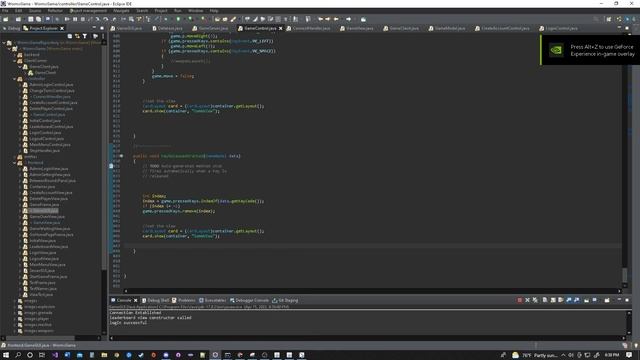Click the Link with Editor icon in Project Explorer
The image size is (640, 360).
click(77, 36)
